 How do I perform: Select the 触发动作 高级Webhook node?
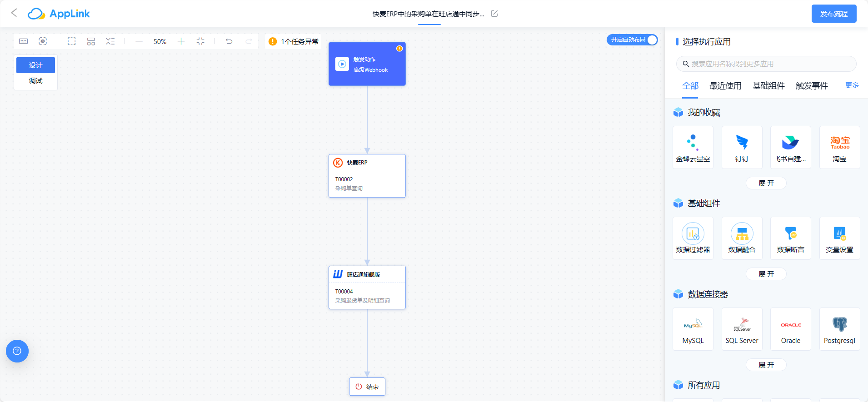[x=367, y=64]
